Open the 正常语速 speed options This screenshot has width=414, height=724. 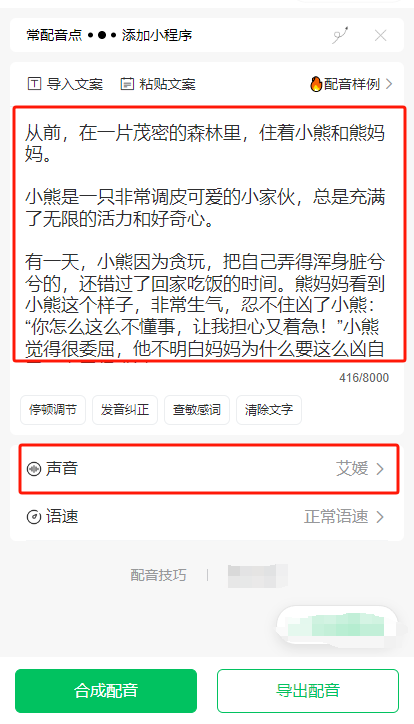point(344,517)
